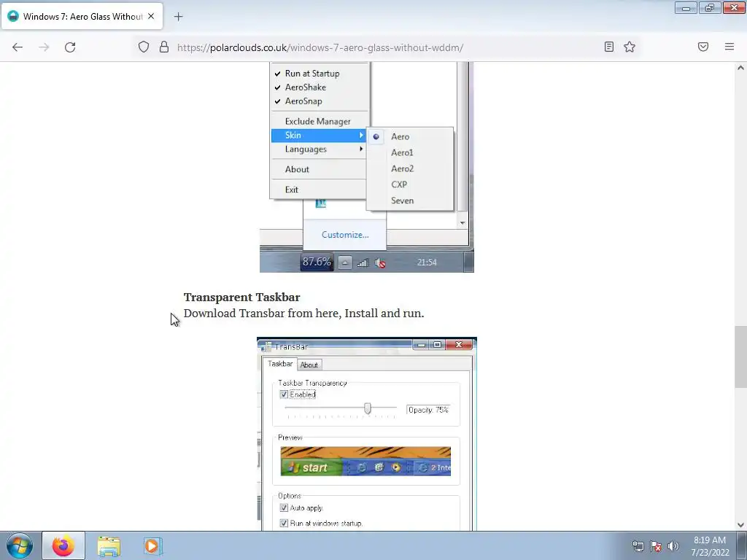Click the page scrollbar thumb
This screenshot has height=560, width=747.
(740, 357)
